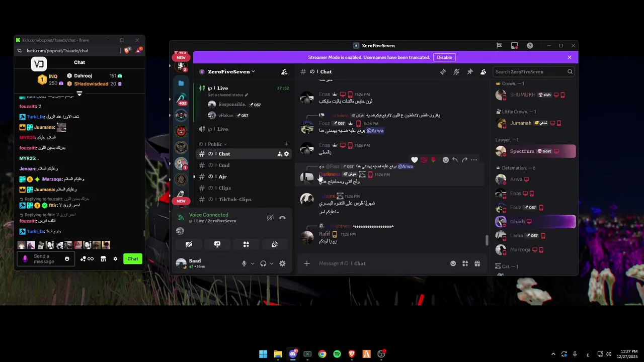Open microphone input options arrow
This screenshot has height=362, width=644.
tap(253, 263)
